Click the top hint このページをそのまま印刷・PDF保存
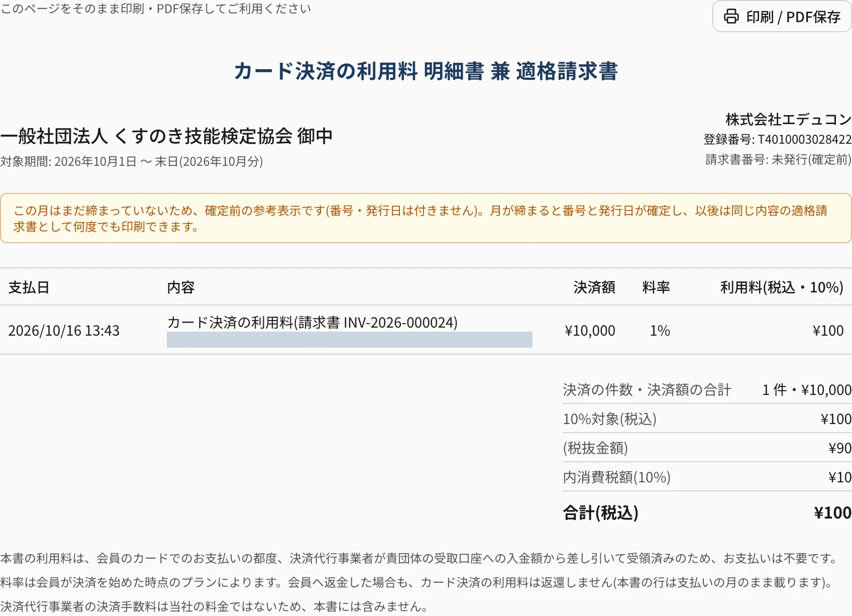The image size is (852, 616). click(156, 9)
